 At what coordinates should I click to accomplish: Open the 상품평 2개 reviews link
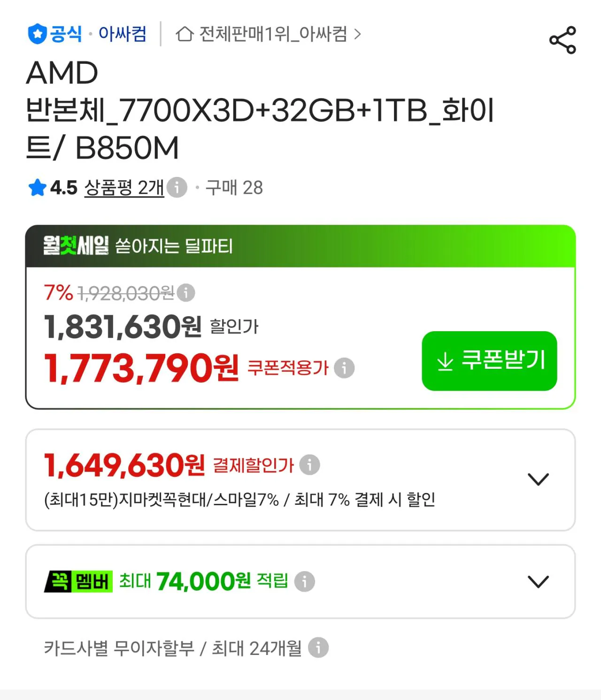[x=124, y=188]
